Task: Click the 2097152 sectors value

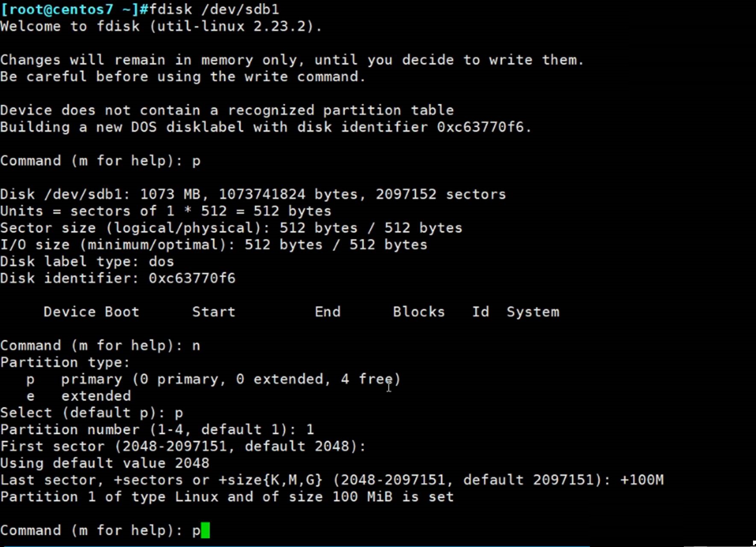Action: (440, 194)
